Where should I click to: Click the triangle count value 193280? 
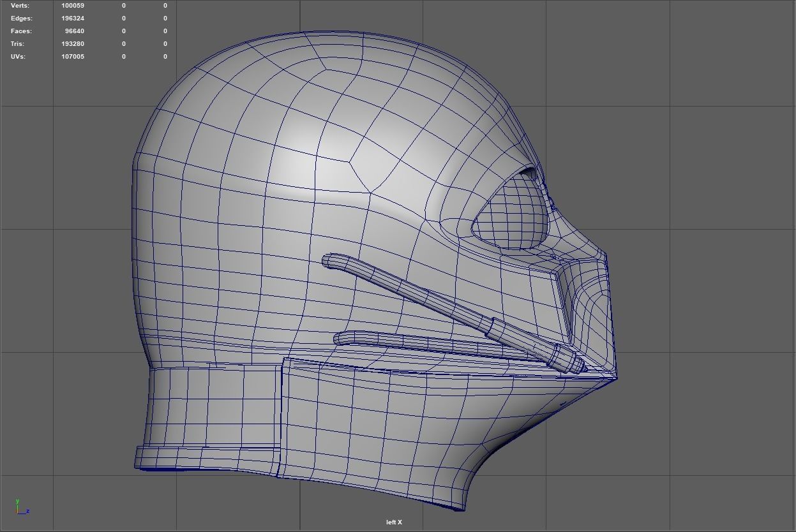click(73, 44)
